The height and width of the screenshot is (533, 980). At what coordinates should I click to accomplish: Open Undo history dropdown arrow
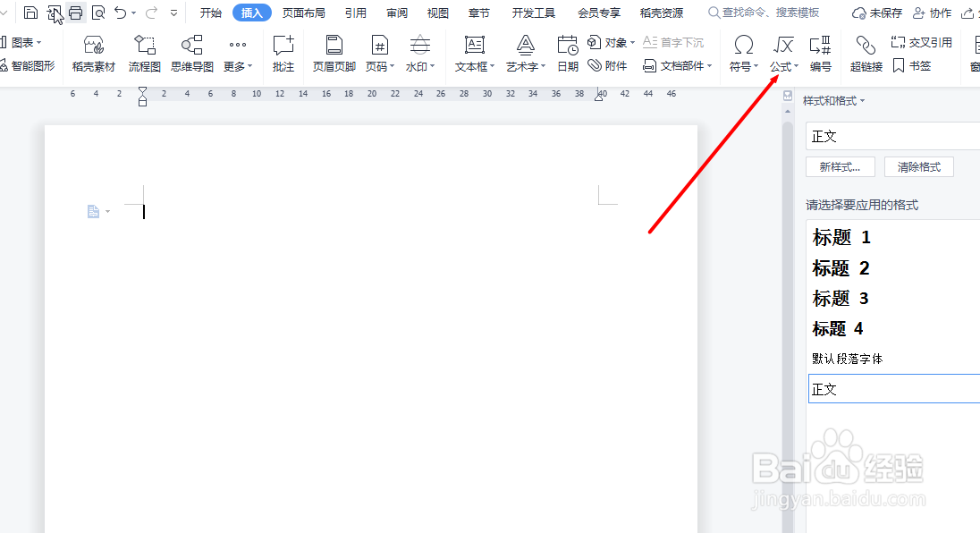pyautogui.click(x=133, y=13)
